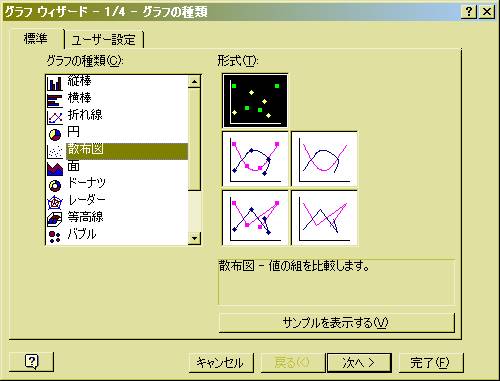Choose smoothed lines without markers subtype
This screenshot has width=500, height=381.
coord(324,159)
